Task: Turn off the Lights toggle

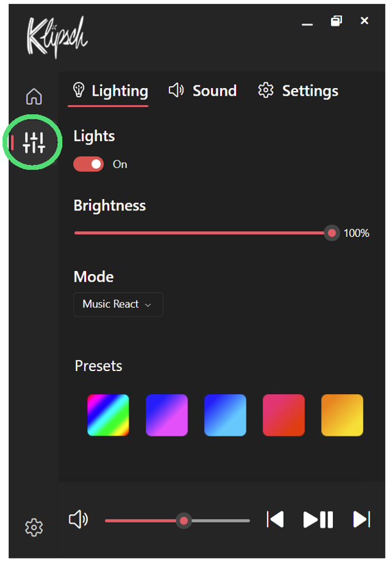Action: [89, 164]
